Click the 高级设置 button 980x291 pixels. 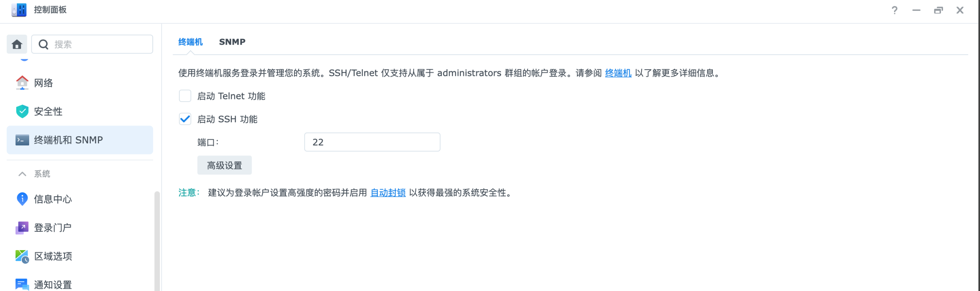point(224,165)
